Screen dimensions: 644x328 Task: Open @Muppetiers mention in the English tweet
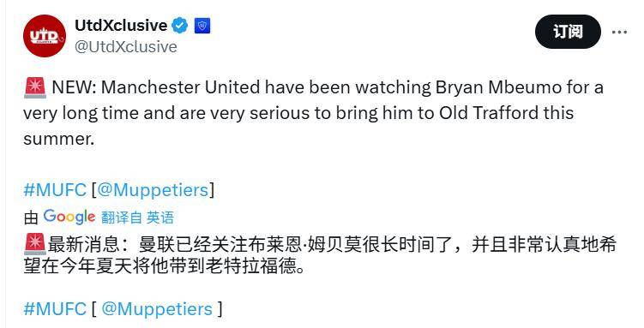pyautogui.click(x=153, y=190)
